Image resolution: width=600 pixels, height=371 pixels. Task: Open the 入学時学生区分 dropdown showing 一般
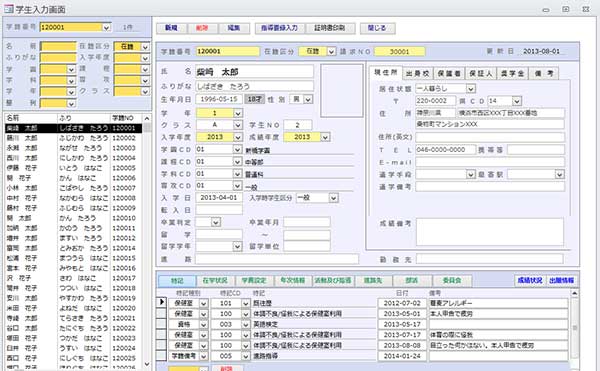(334, 198)
